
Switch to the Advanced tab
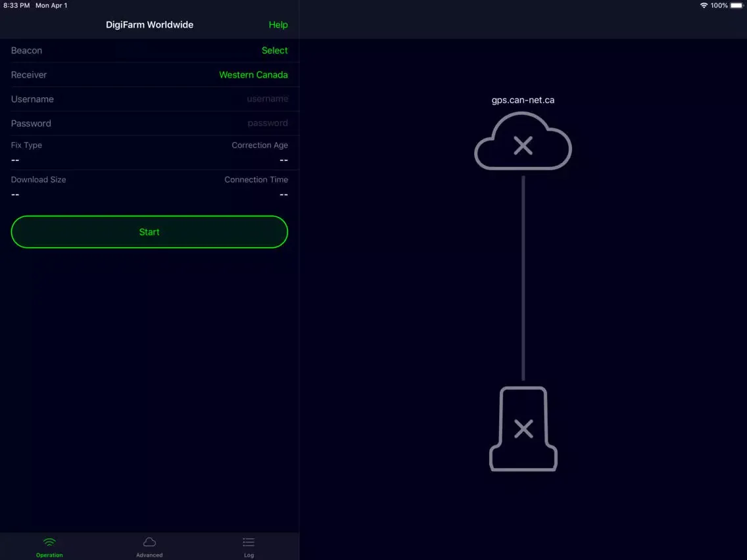tap(149, 547)
